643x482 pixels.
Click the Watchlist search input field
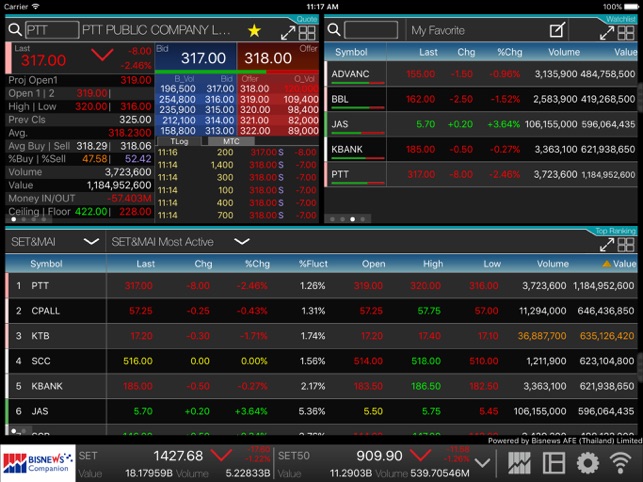tap(371, 30)
